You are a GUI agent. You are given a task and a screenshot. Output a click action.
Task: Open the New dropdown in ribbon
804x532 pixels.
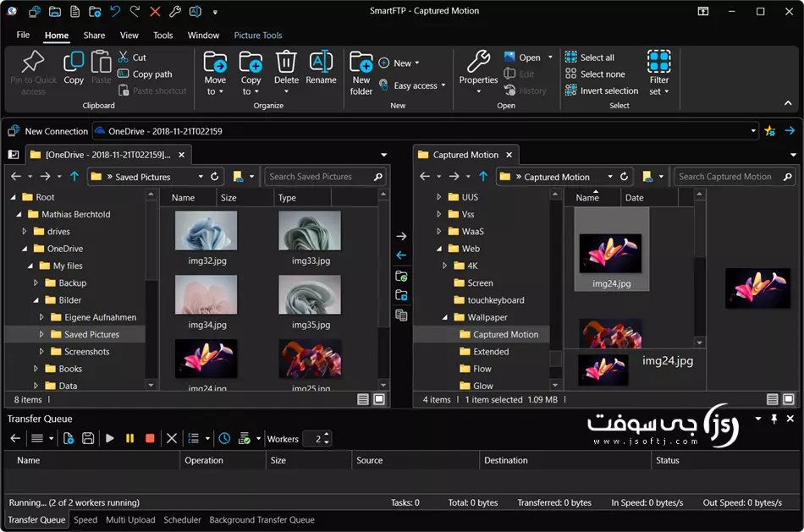pos(399,63)
